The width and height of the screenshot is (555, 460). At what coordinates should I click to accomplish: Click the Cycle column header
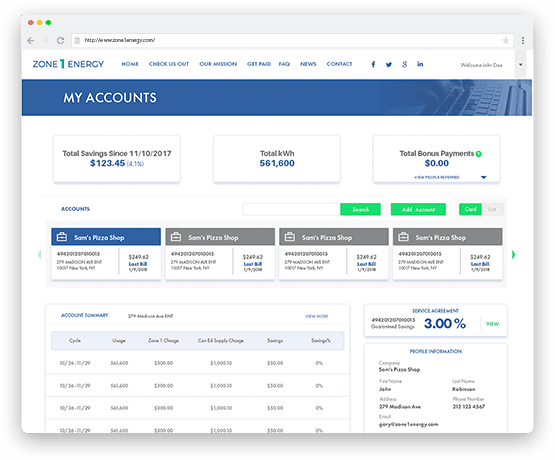point(75,341)
